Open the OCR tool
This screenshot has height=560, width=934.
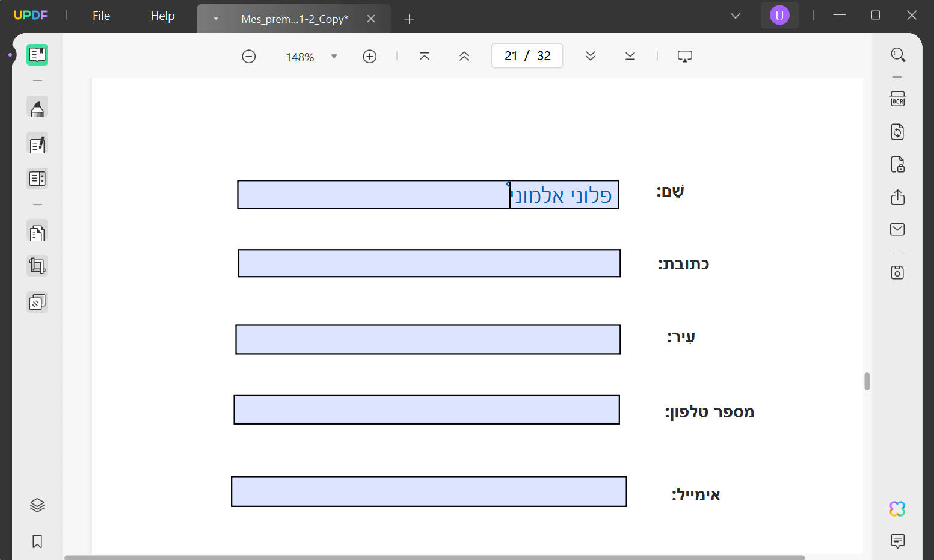point(897,99)
